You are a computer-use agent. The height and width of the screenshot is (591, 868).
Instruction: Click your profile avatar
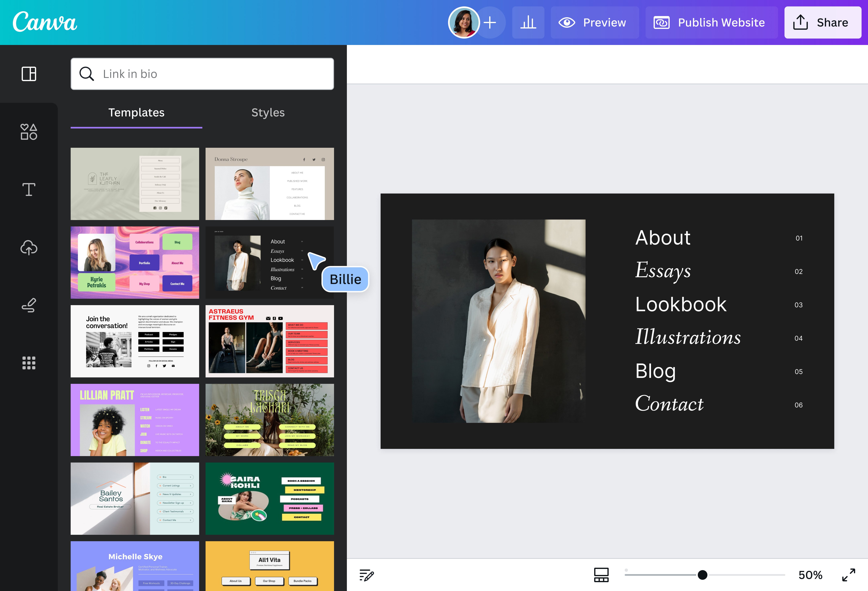pyautogui.click(x=464, y=22)
